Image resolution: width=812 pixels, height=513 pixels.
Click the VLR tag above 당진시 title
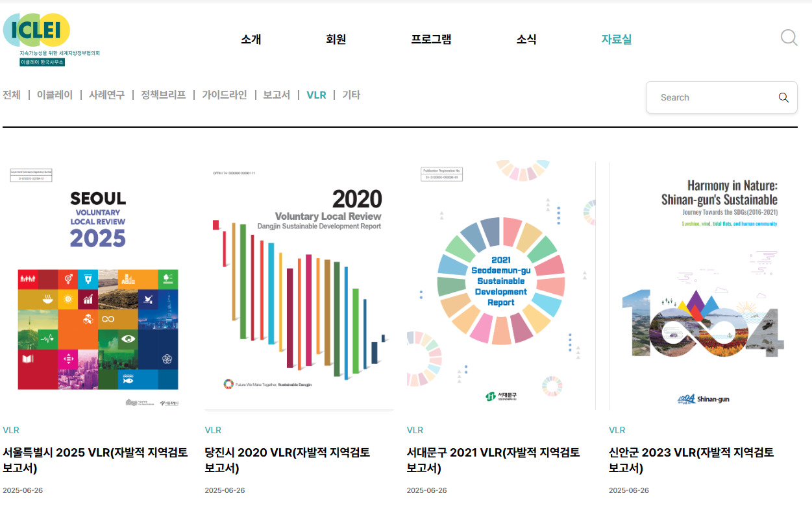(213, 430)
